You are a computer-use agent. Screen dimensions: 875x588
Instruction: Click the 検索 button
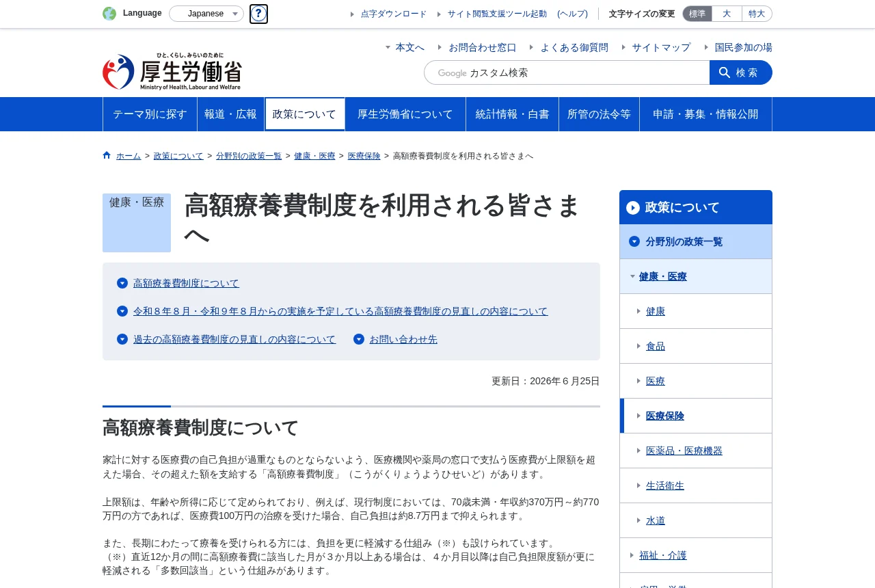(741, 72)
